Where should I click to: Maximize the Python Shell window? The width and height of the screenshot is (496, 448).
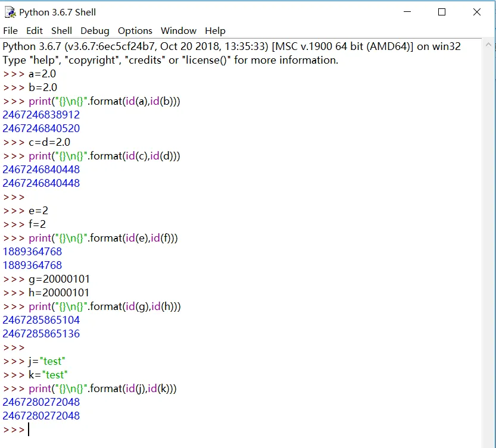[442, 12]
